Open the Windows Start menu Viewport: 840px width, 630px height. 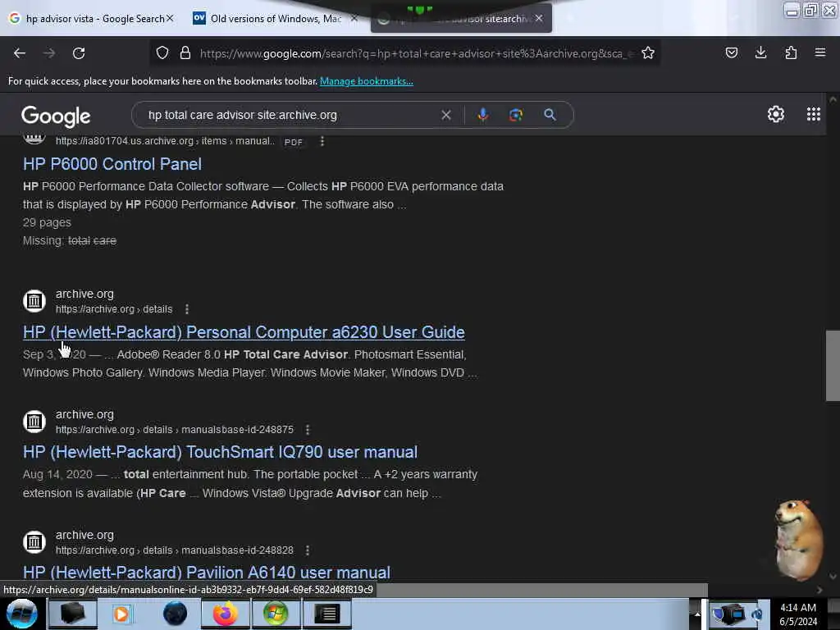coord(21,614)
